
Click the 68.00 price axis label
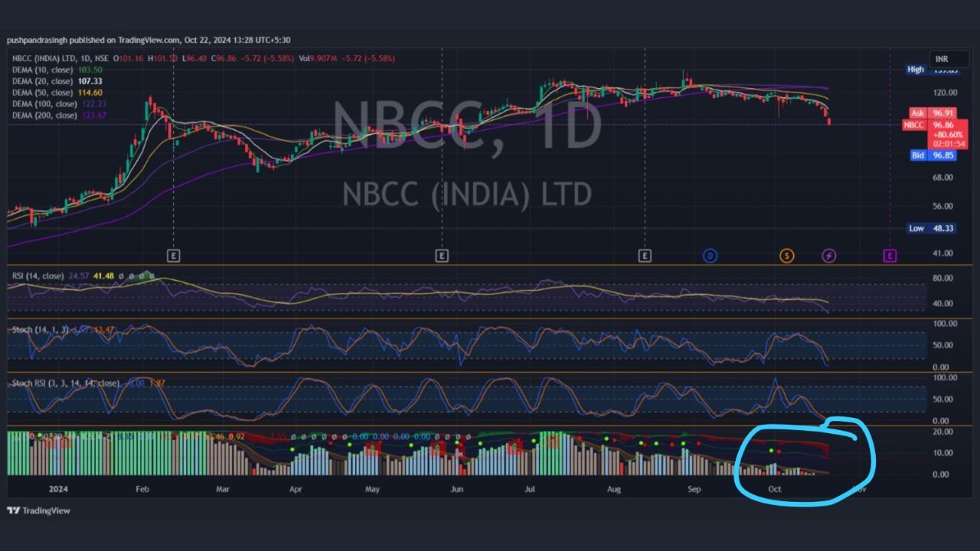click(942, 178)
